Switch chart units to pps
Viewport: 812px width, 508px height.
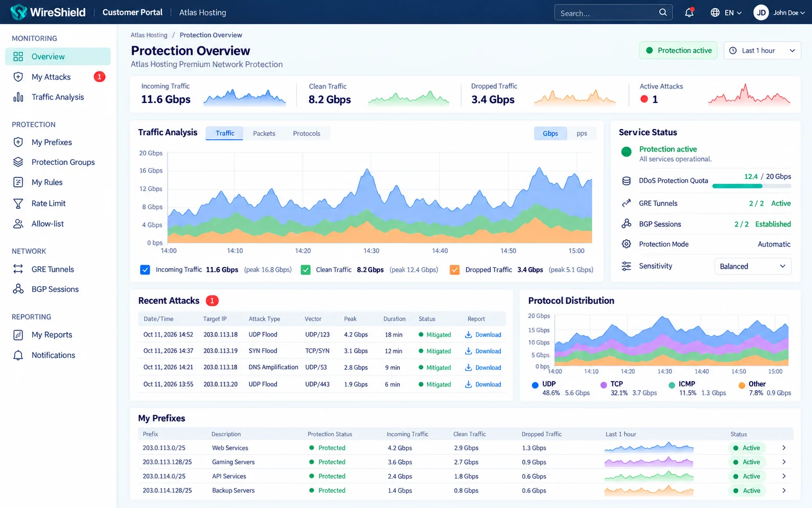(x=582, y=133)
